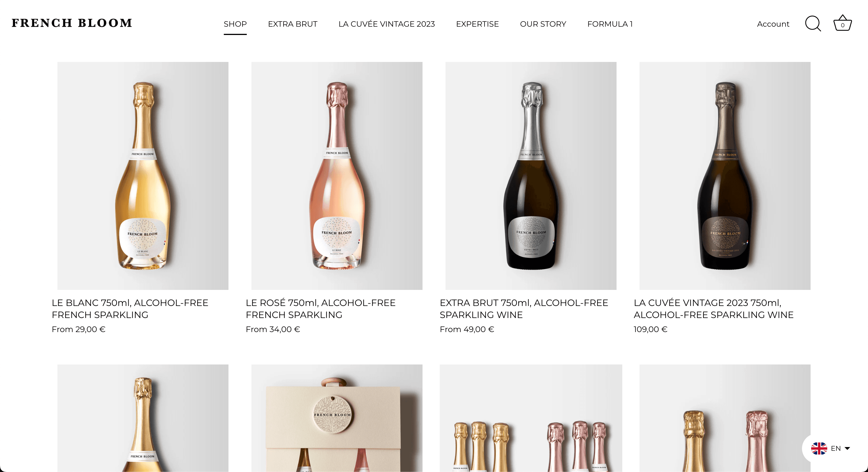Go to the Extra Brut menu item
Image resolution: width=868 pixels, height=472 pixels.
292,24
